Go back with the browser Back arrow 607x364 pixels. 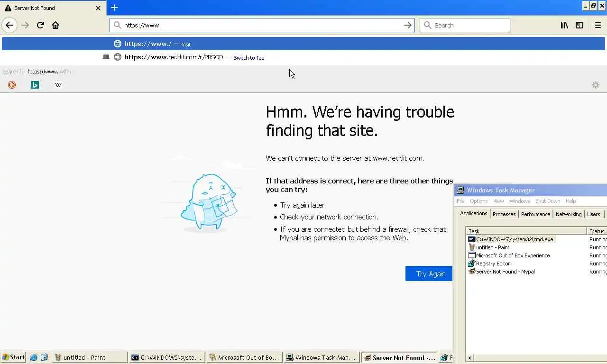click(x=9, y=25)
